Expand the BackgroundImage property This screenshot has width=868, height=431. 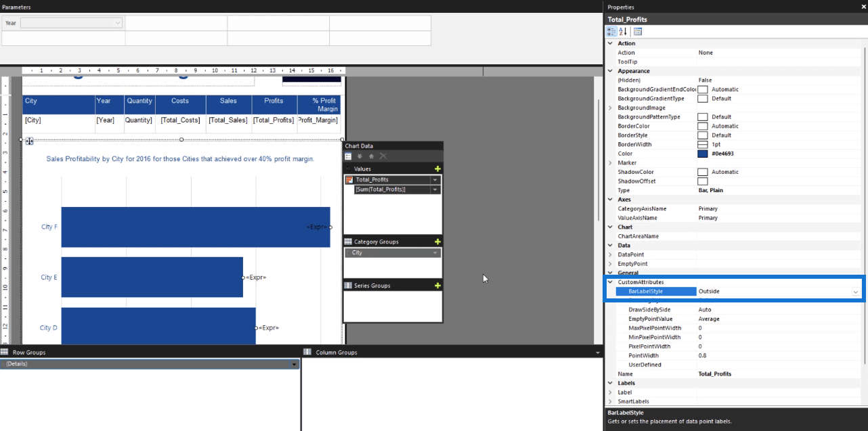pyautogui.click(x=611, y=108)
